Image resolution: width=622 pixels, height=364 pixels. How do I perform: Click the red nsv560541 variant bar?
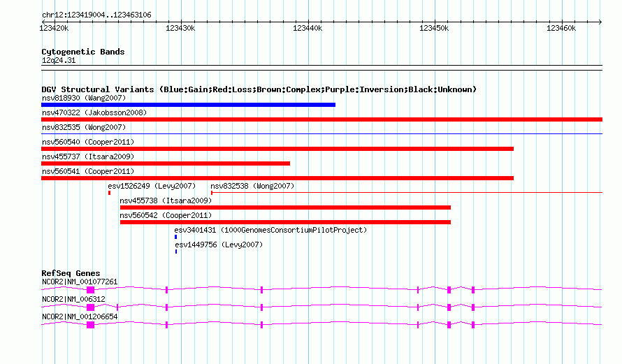(x=277, y=178)
